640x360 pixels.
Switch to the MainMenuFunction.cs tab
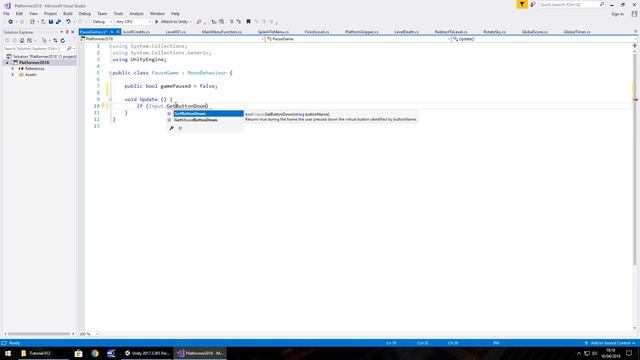[x=222, y=32]
